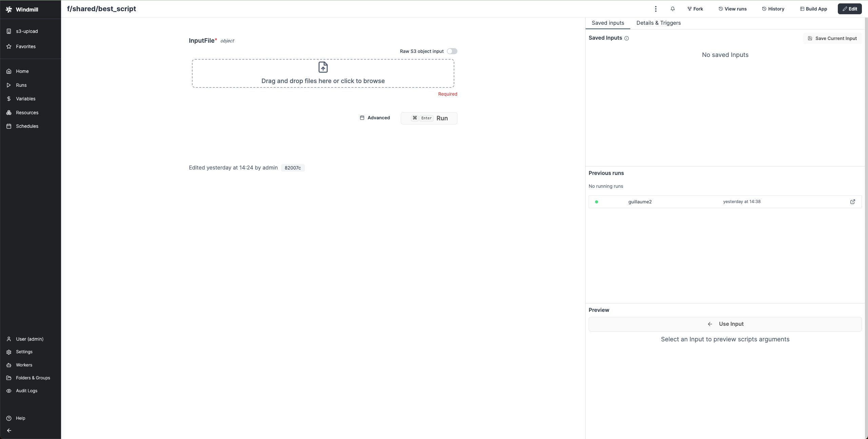Enable the Raw S3 object input toggle
This screenshot has height=439, width=868.
coord(452,51)
